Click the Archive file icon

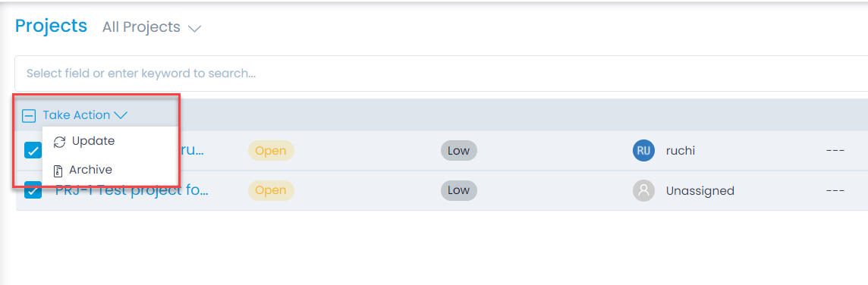tap(58, 171)
